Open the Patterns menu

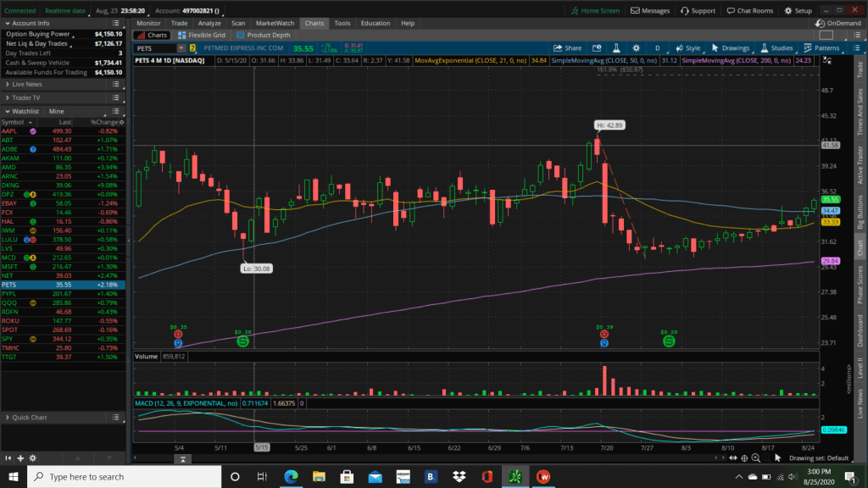click(821, 48)
